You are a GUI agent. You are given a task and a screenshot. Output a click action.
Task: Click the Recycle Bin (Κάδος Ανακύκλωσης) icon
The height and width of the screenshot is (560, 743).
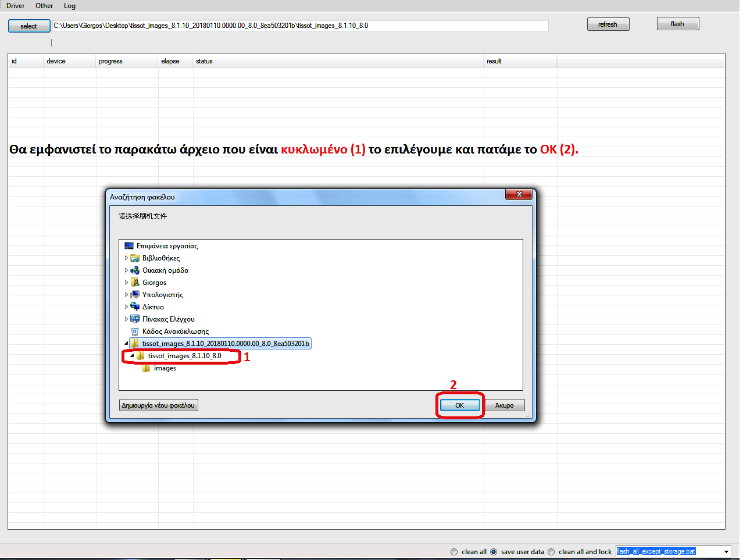coord(135,331)
